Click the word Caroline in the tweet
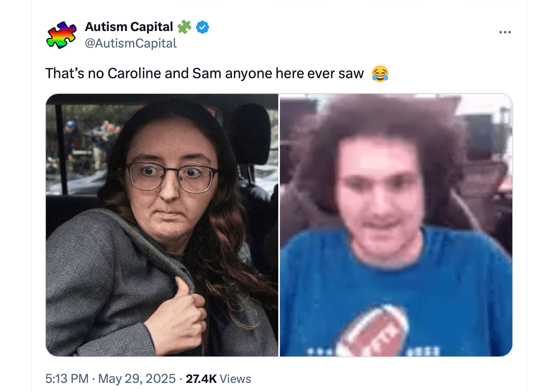The height and width of the screenshot is (392, 540). tap(134, 73)
